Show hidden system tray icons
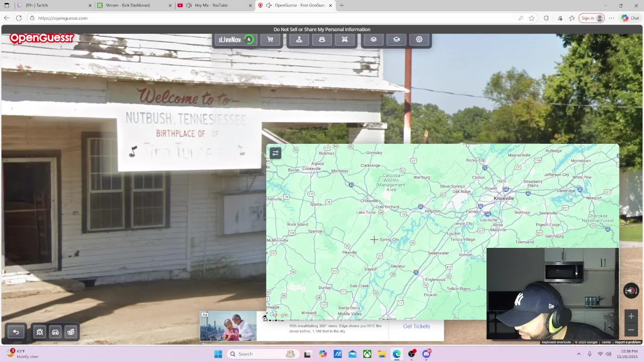 click(579, 354)
